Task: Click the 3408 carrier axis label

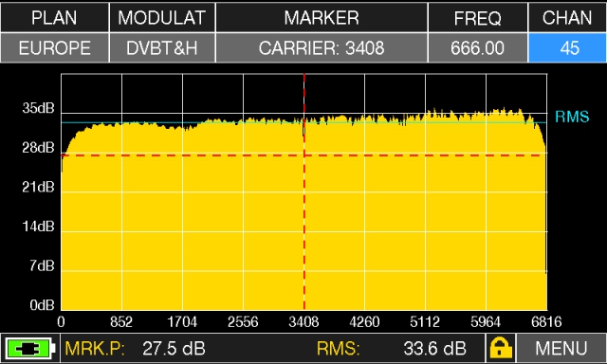Action: coord(303,322)
